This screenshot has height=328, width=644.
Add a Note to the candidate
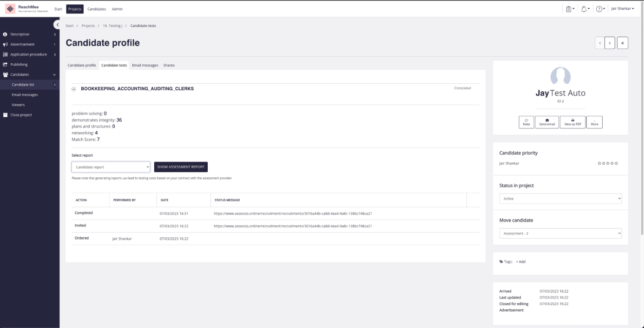pyautogui.click(x=526, y=122)
